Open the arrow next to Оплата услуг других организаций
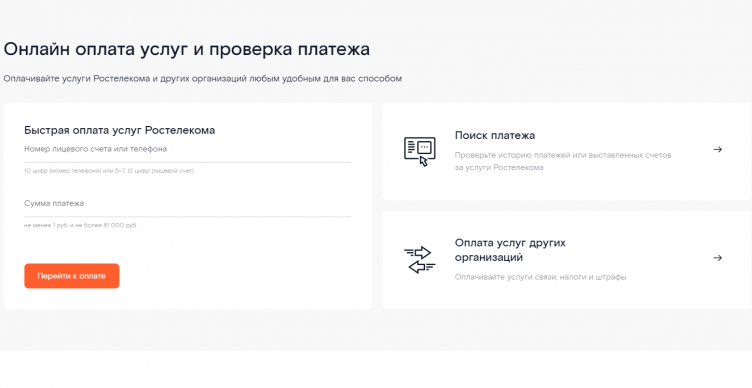 (x=717, y=258)
